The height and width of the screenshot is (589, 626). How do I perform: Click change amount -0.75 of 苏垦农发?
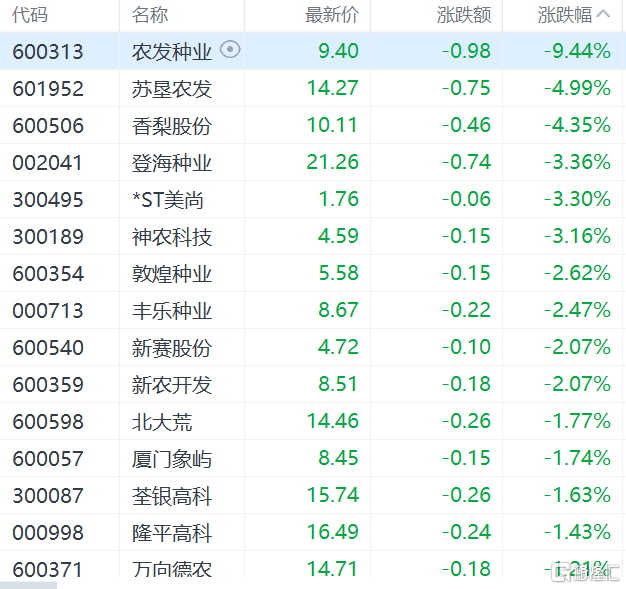coord(466,88)
